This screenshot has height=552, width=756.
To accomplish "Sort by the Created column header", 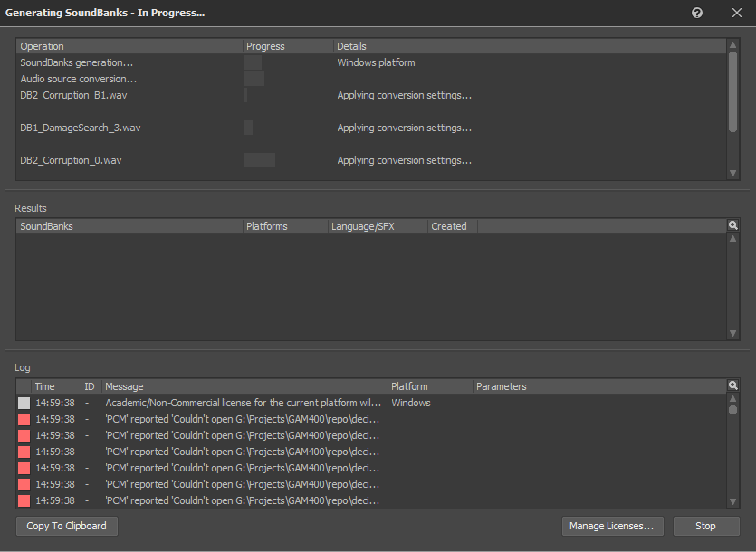I will pyautogui.click(x=453, y=226).
